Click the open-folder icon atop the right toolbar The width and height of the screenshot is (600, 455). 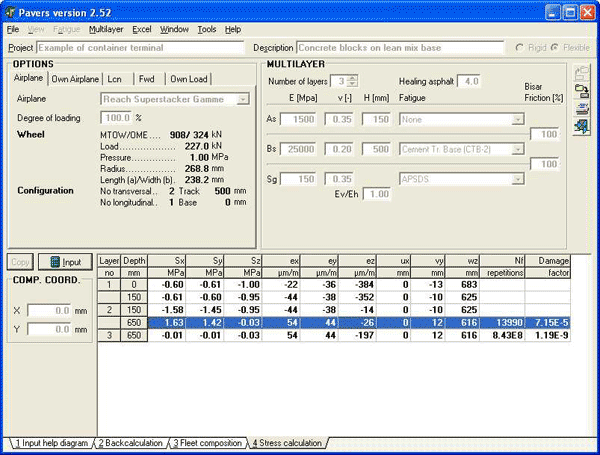tap(581, 73)
